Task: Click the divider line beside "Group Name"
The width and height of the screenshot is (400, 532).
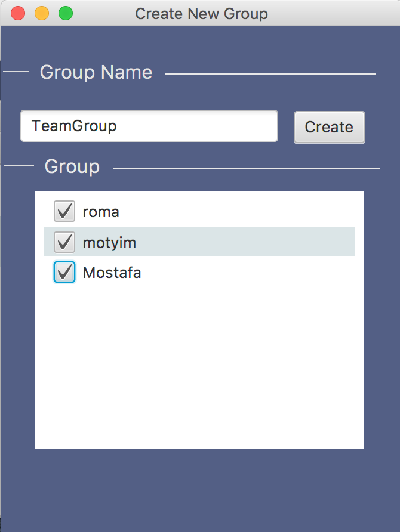Action: [270, 74]
